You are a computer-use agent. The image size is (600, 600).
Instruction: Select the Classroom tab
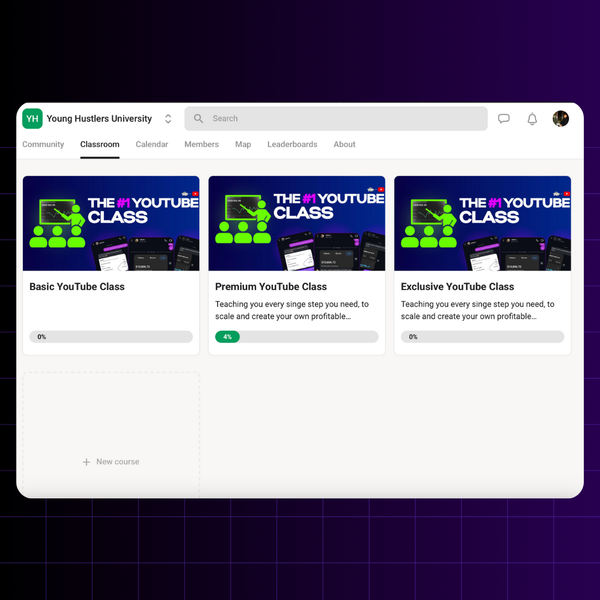[x=100, y=145]
